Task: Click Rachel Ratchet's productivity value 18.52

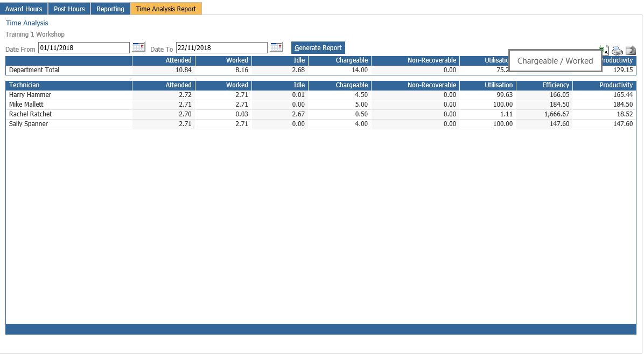Action: [x=625, y=114]
